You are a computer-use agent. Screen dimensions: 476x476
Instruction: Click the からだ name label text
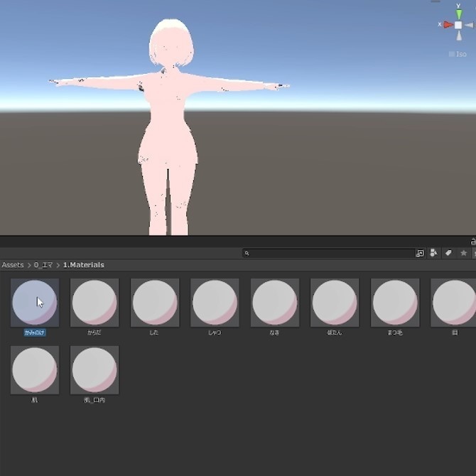94,332
